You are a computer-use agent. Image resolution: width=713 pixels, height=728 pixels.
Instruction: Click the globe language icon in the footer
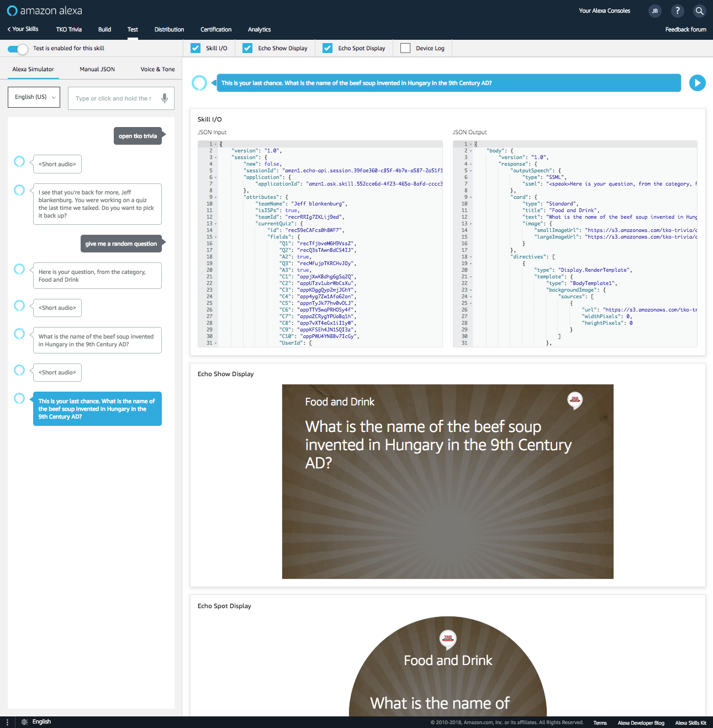pos(24,722)
